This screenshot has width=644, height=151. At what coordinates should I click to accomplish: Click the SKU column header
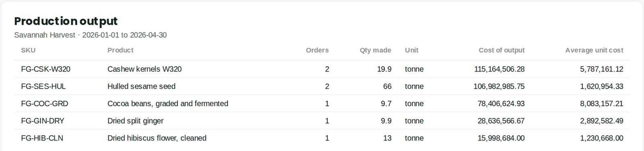coord(28,50)
